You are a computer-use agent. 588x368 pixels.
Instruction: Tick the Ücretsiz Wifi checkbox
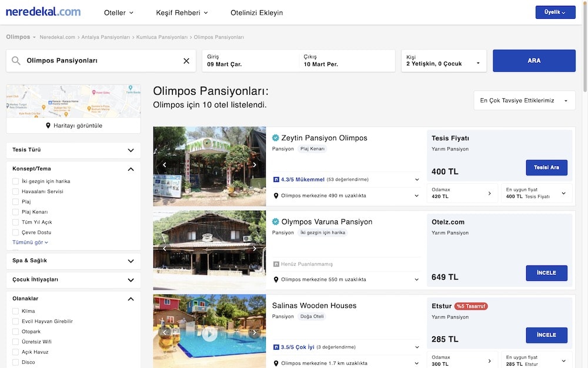[x=16, y=342]
